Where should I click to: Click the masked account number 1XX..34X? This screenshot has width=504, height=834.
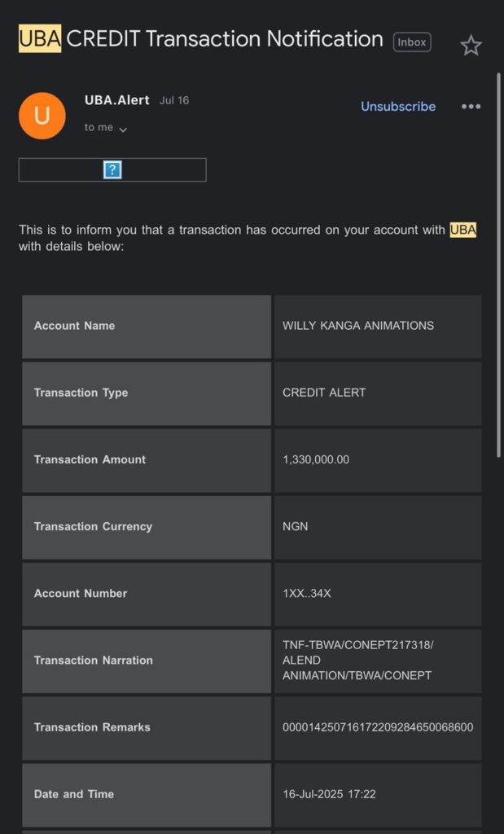click(307, 593)
